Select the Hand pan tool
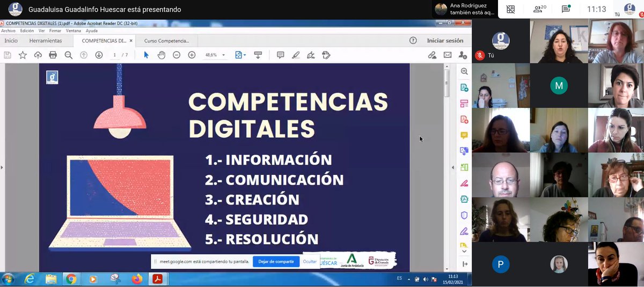The width and height of the screenshot is (644, 287). pos(161,55)
